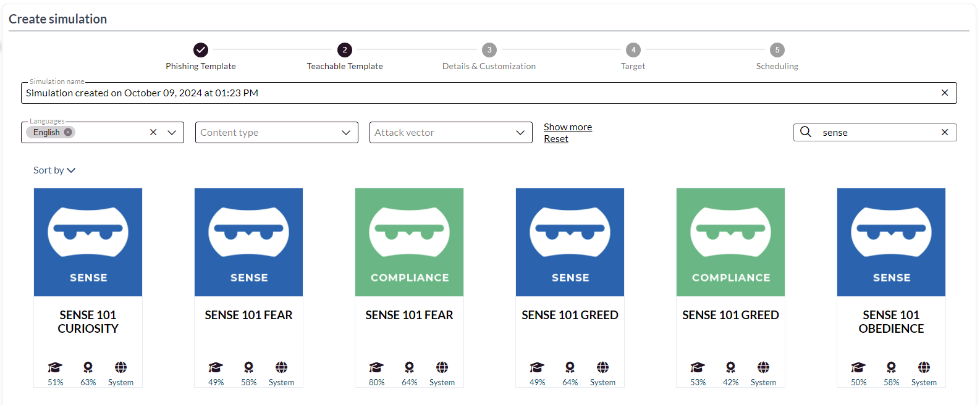Expand the Languages dropdown
Image resolution: width=980 pixels, height=405 pixels.
pos(172,132)
